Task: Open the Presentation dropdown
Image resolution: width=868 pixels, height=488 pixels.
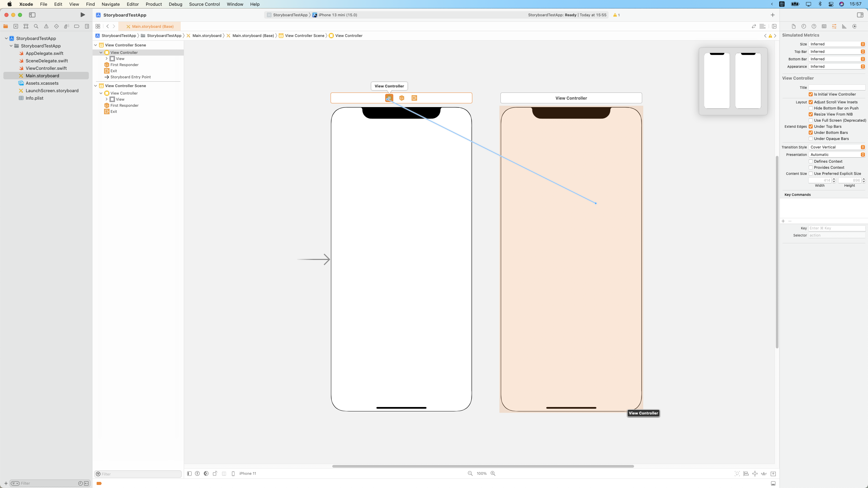Action: 837,155
